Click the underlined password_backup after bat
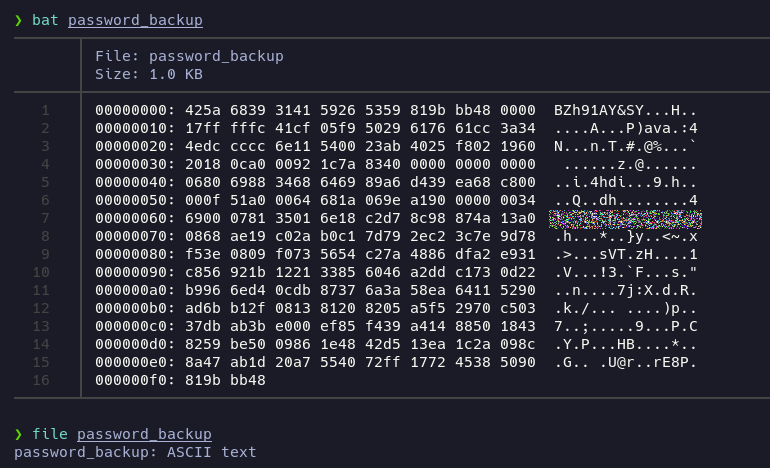The height and width of the screenshot is (468, 770). pos(139,19)
